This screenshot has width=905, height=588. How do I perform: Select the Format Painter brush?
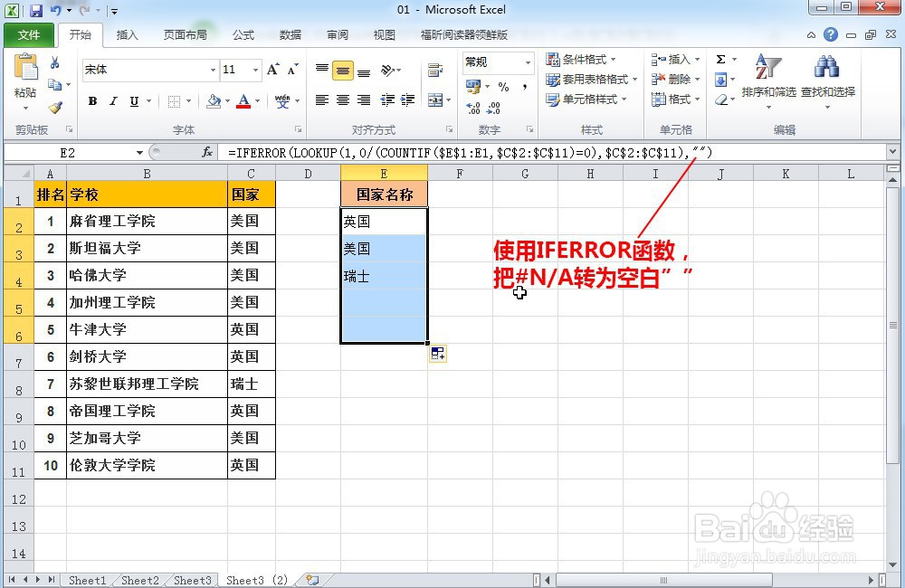(55, 108)
